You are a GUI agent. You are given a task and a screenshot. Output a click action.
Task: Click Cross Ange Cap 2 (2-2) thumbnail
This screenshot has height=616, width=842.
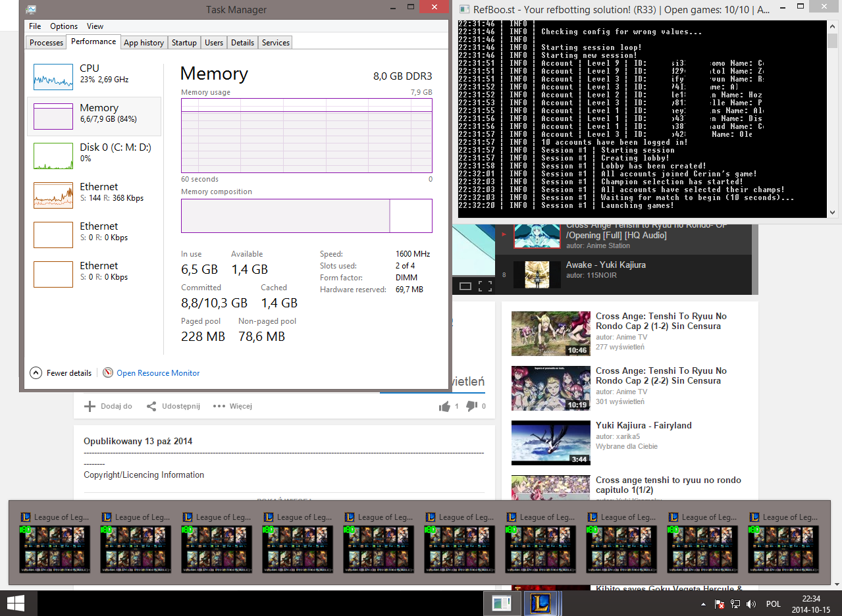click(550, 388)
